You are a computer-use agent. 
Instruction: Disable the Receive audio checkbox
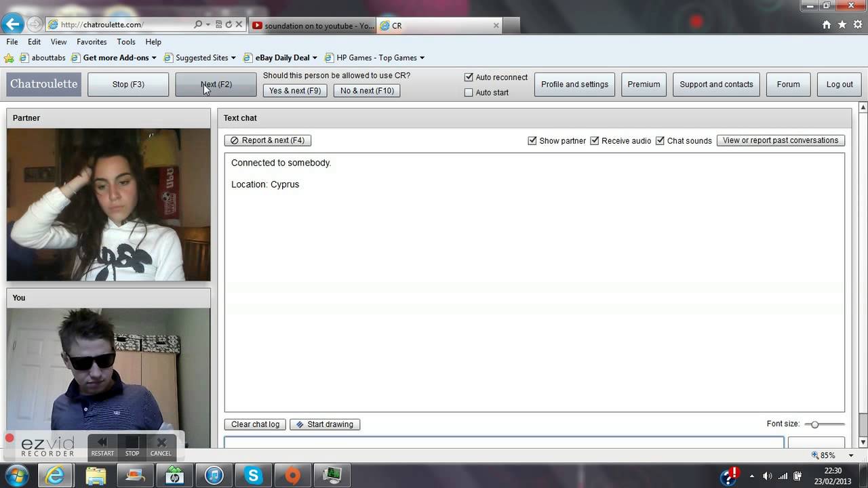pyautogui.click(x=595, y=141)
